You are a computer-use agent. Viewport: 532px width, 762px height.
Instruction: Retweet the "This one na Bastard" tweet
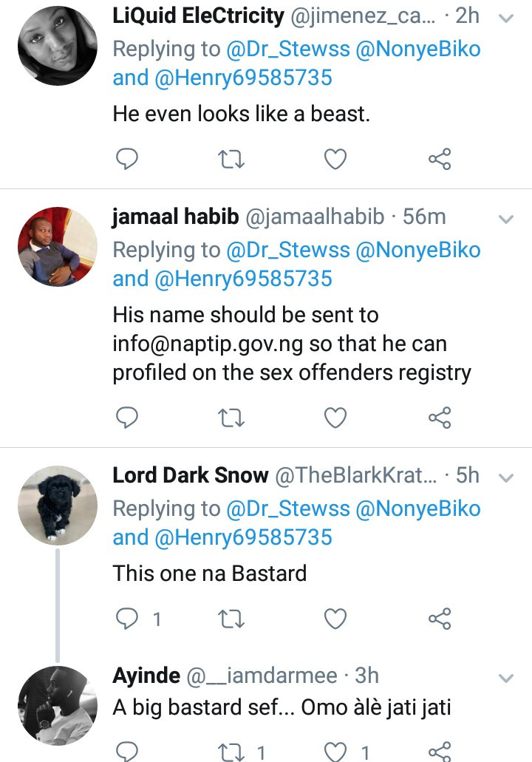pos(232,619)
